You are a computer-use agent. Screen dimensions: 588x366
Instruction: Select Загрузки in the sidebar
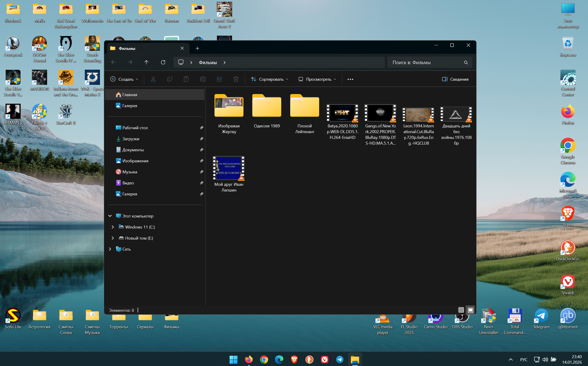point(131,139)
